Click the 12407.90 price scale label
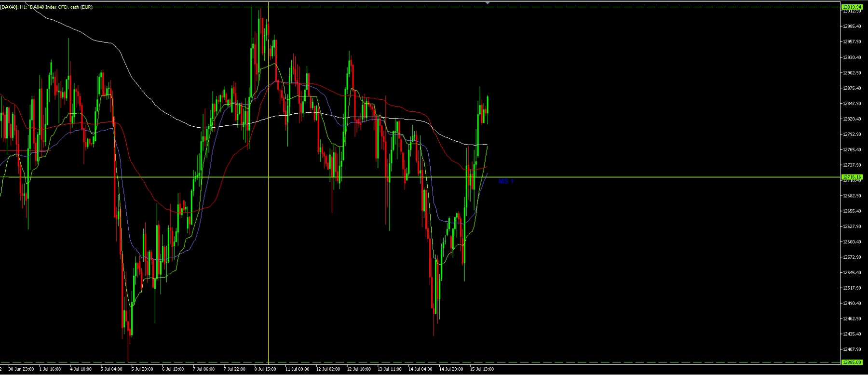The image size is (868, 375). (x=852, y=349)
